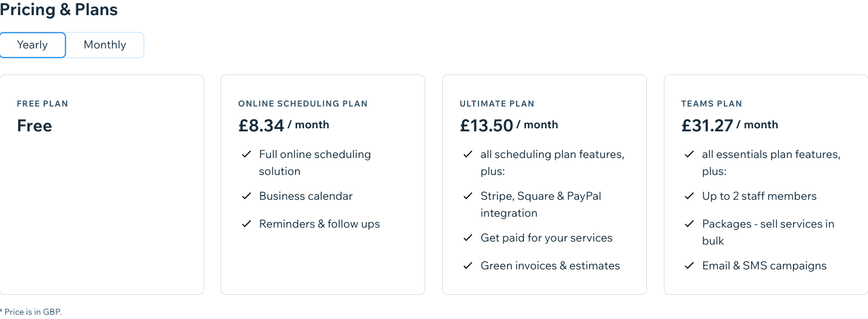Click checkmark next to Green invoices & estimates
Image resolution: width=868 pixels, height=319 pixels.
468,266
